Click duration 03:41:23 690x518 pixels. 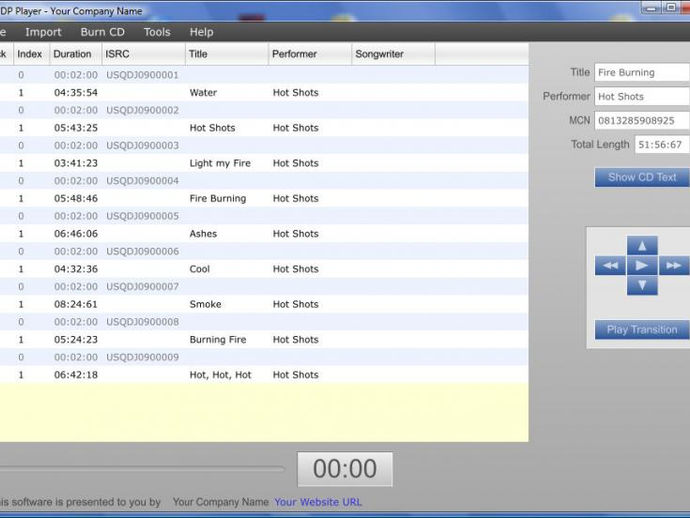click(x=76, y=163)
